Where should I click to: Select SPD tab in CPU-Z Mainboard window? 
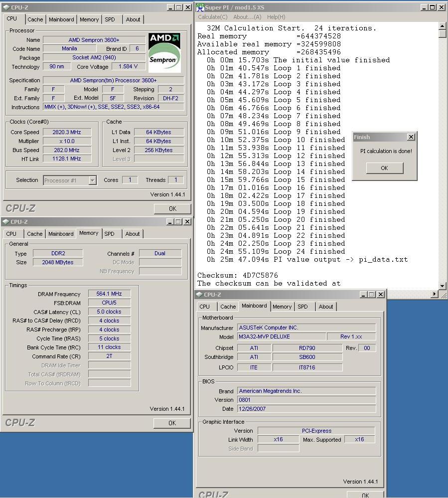(x=302, y=307)
